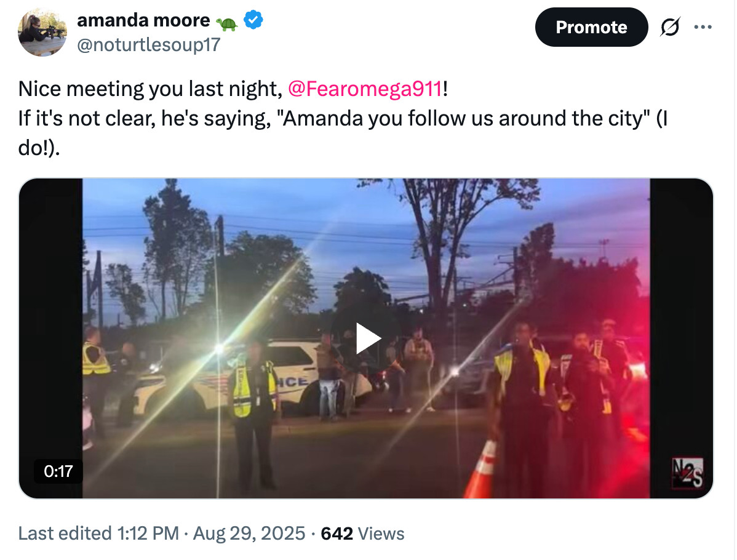Click the Aug 29, 2025 date
The width and height of the screenshot is (737, 560).
click(x=249, y=533)
